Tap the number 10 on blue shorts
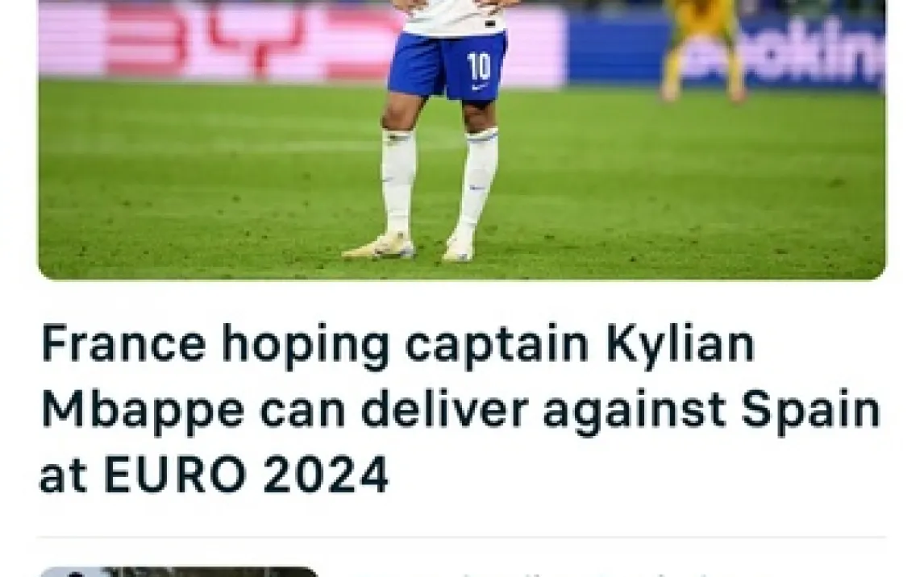The width and height of the screenshot is (924, 577). [478, 66]
